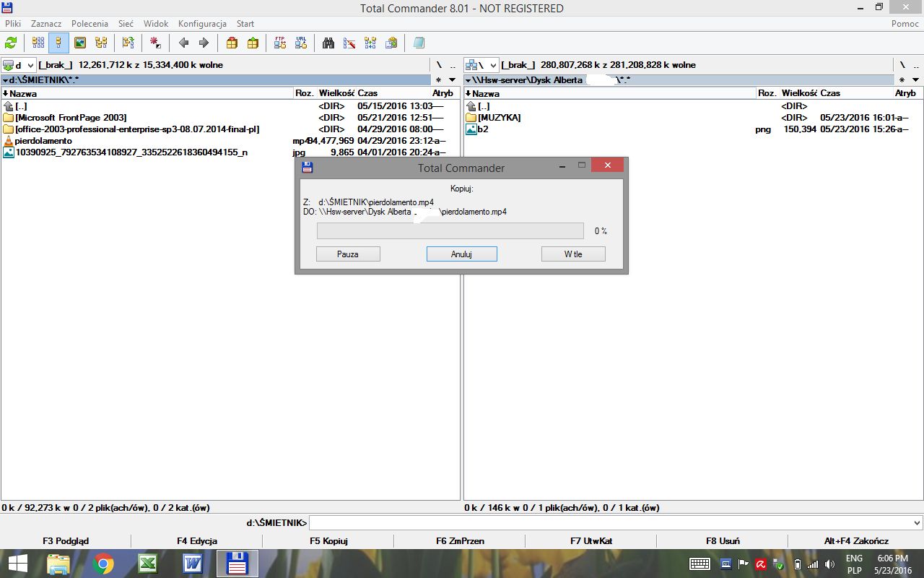Click the F7 UtwKat button
The width and height of the screenshot is (924, 578).
pos(591,540)
